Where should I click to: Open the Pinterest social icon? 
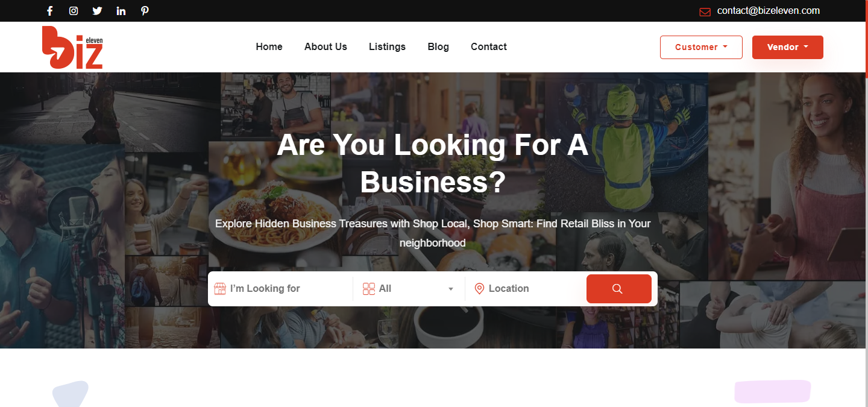pyautogui.click(x=145, y=11)
